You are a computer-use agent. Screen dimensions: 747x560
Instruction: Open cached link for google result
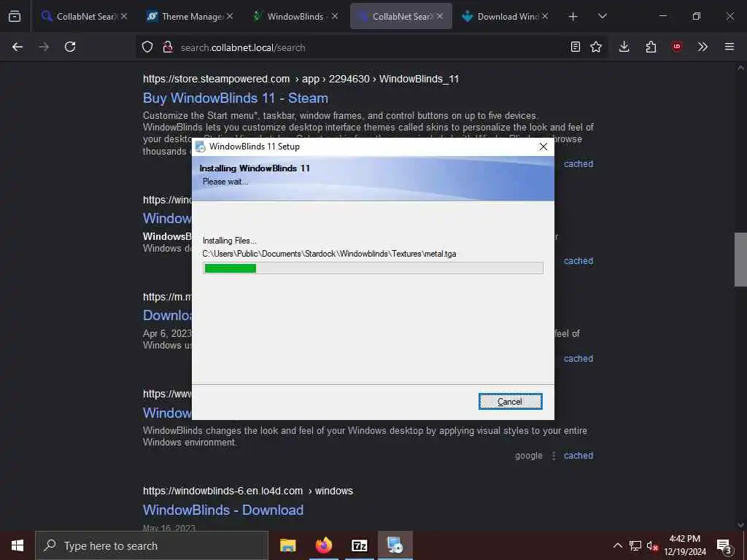578,456
